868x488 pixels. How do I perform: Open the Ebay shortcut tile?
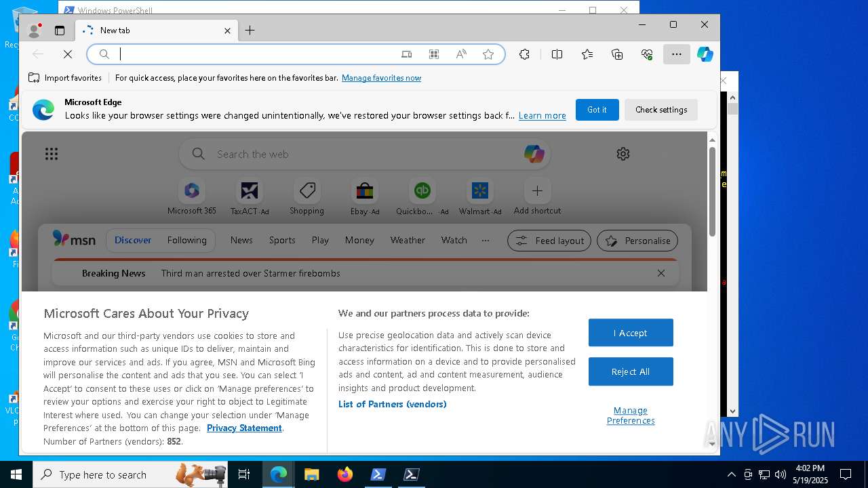pyautogui.click(x=365, y=197)
